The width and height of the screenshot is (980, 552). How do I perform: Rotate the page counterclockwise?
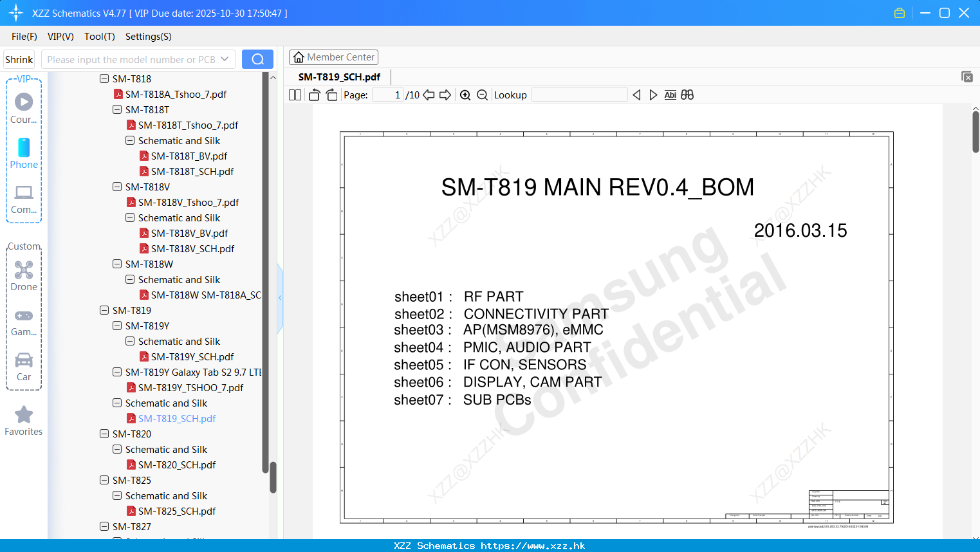point(314,95)
